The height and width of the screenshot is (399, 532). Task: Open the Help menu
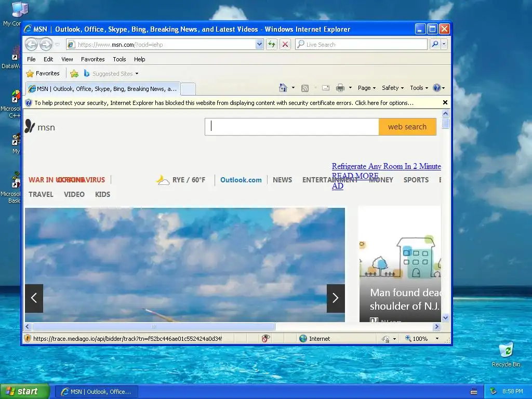tap(139, 59)
